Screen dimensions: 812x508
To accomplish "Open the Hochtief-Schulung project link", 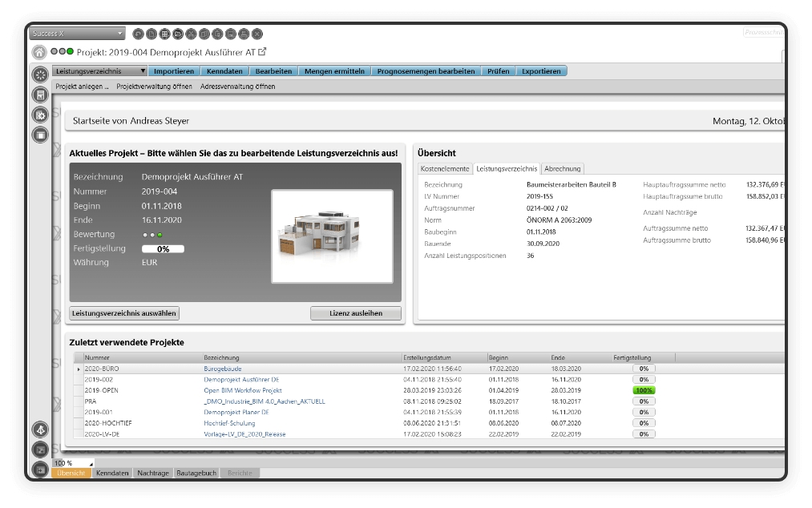I will pos(229,423).
